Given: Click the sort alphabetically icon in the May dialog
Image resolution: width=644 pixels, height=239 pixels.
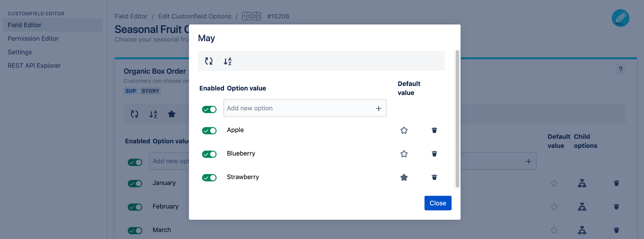Looking at the screenshot, I should click(x=227, y=61).
